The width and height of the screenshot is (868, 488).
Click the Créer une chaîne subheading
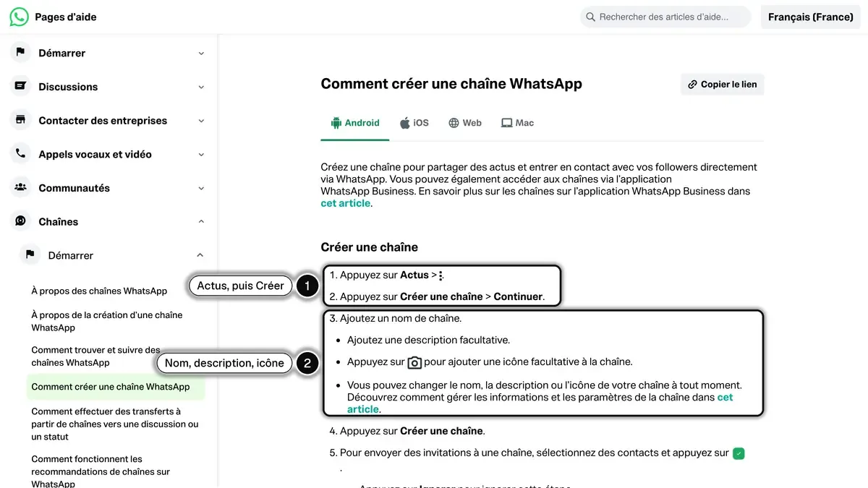click(x=370, y=247)
